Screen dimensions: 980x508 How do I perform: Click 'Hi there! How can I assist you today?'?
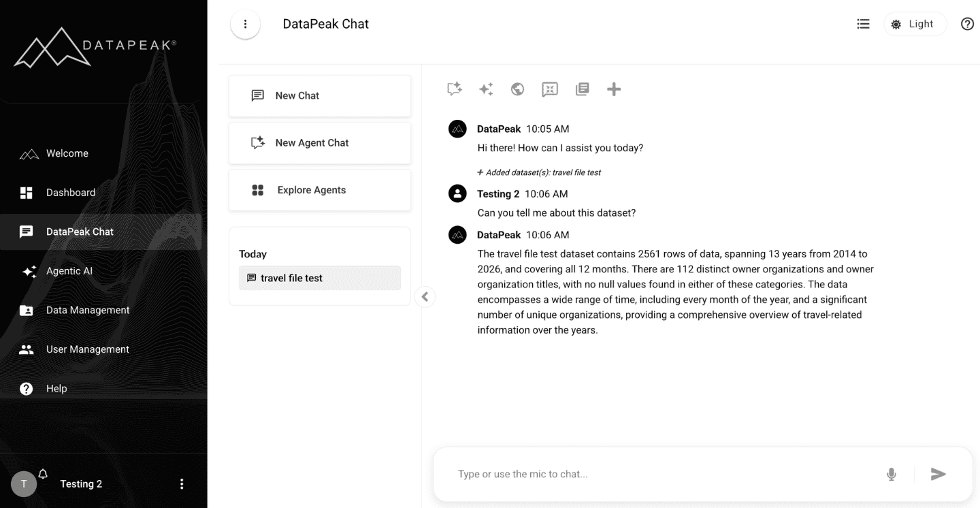[560, 148]
